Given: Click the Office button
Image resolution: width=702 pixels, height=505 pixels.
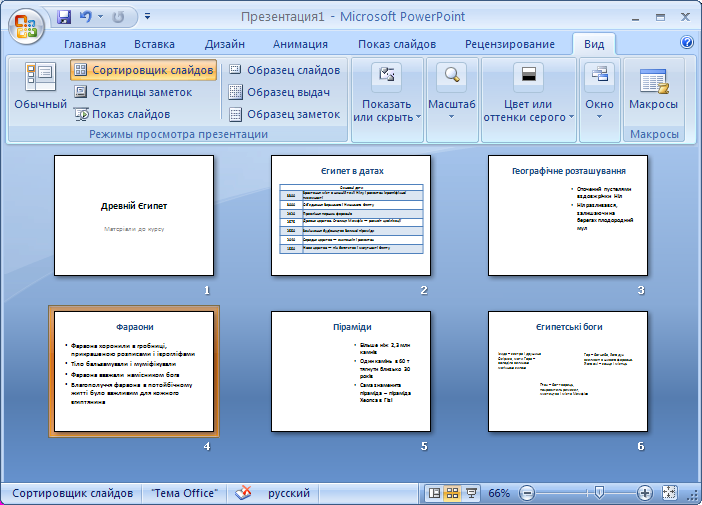Looking at the screenshot, I should [x=26, y=26].
